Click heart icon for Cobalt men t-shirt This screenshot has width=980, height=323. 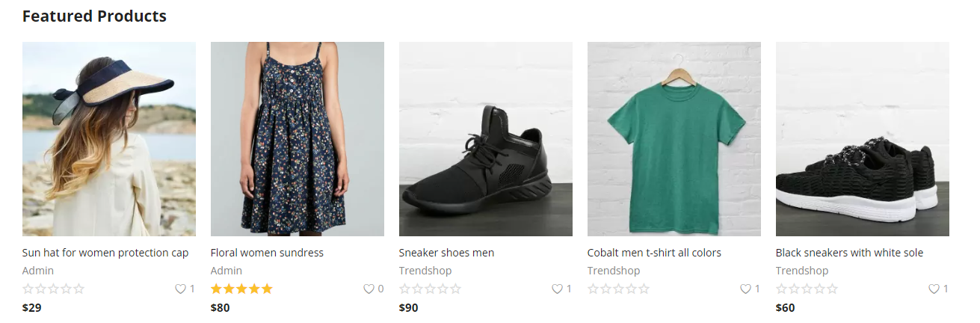pyautogui.click(x=745, y=289)
